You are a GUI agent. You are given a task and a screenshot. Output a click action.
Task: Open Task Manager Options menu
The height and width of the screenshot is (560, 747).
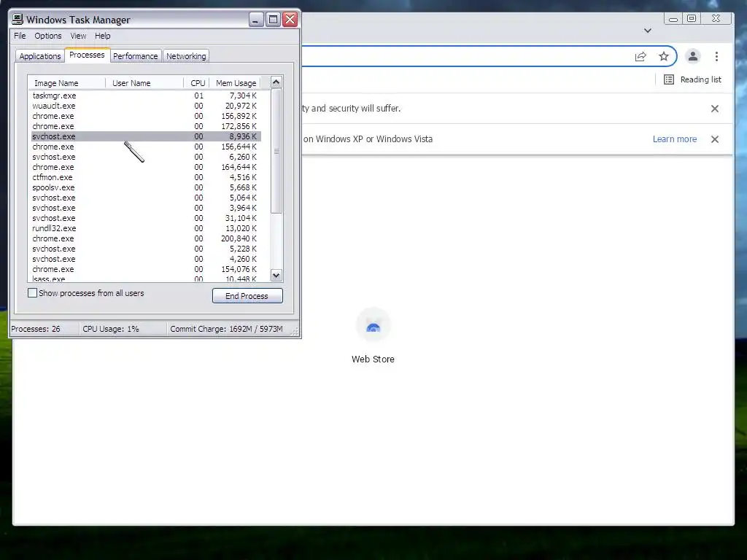point(47,36)
